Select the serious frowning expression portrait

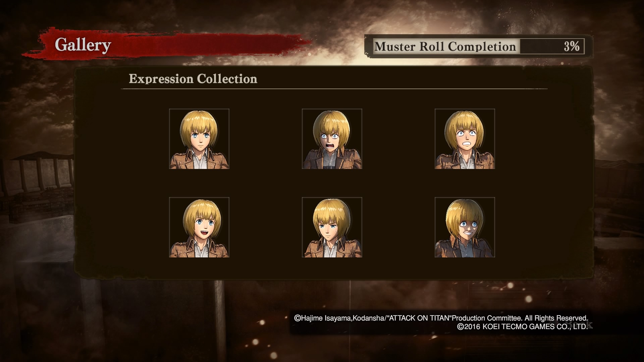pyautogui.click(x=332, y=227)
